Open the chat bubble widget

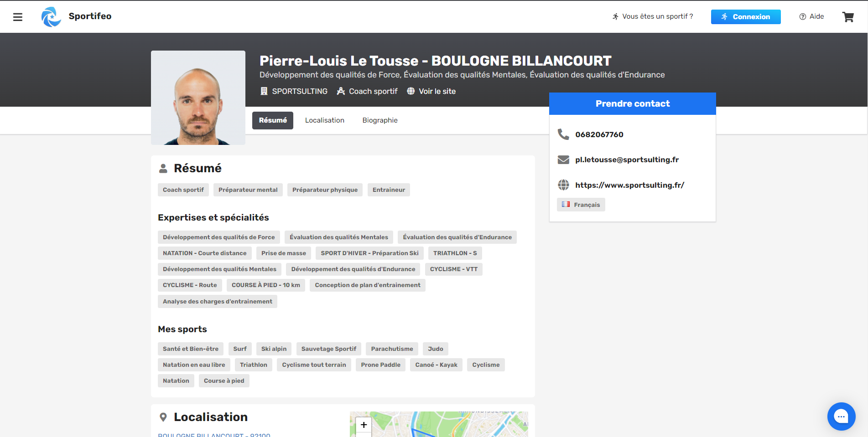tap(841, 416)
